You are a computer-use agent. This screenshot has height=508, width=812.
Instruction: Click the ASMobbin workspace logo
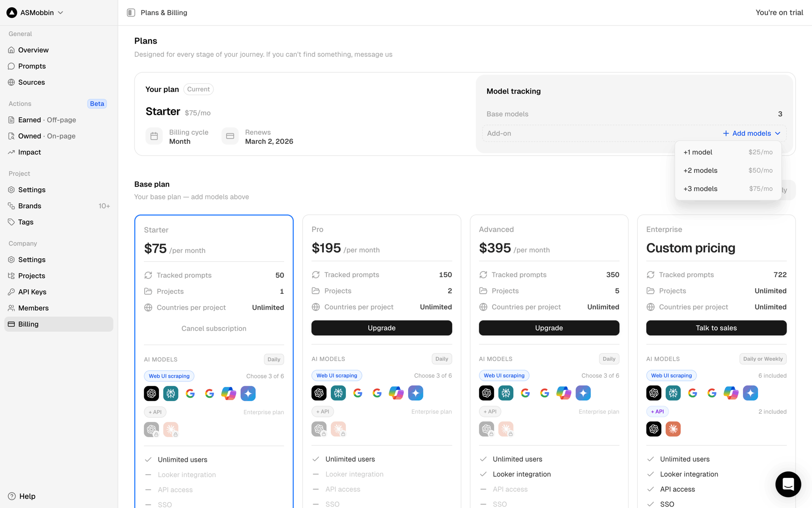click(12, 13)
